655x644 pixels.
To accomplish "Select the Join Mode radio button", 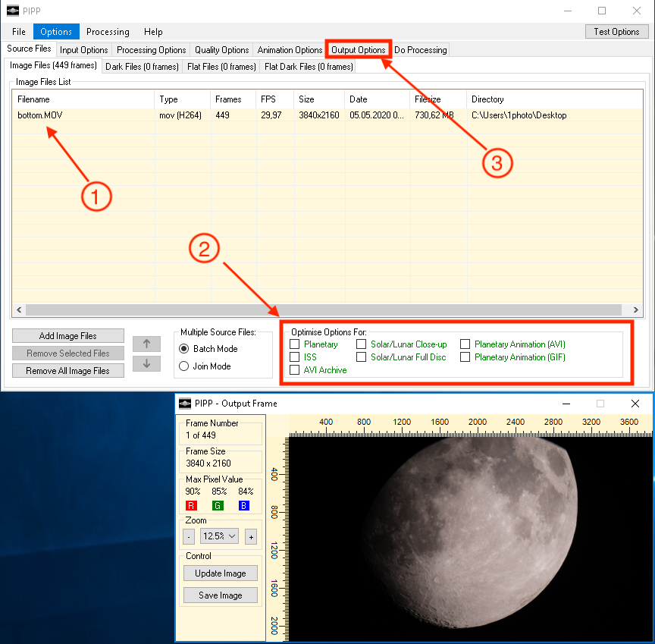I will pyautogui.click(x=184, y=366).
